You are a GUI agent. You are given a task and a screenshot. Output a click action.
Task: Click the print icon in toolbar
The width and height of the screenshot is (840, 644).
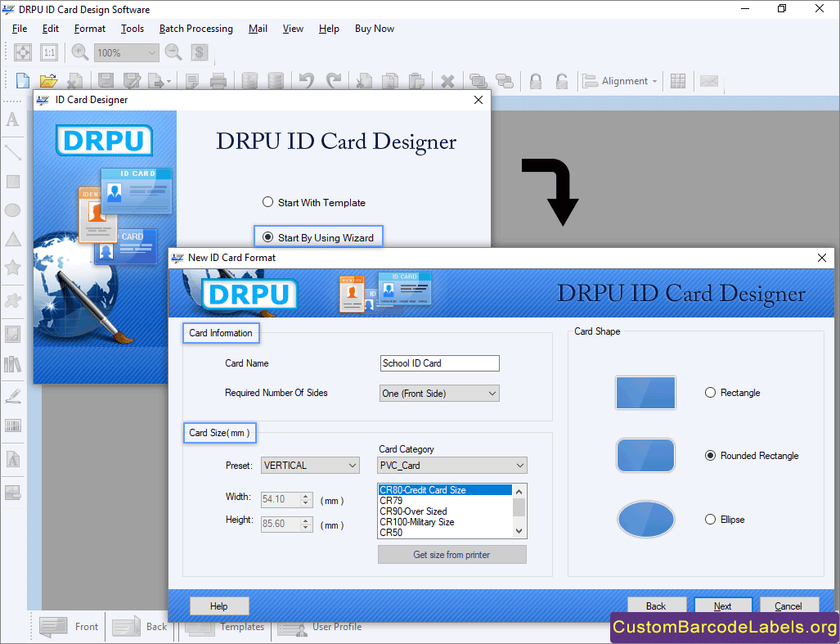point(218,81)
